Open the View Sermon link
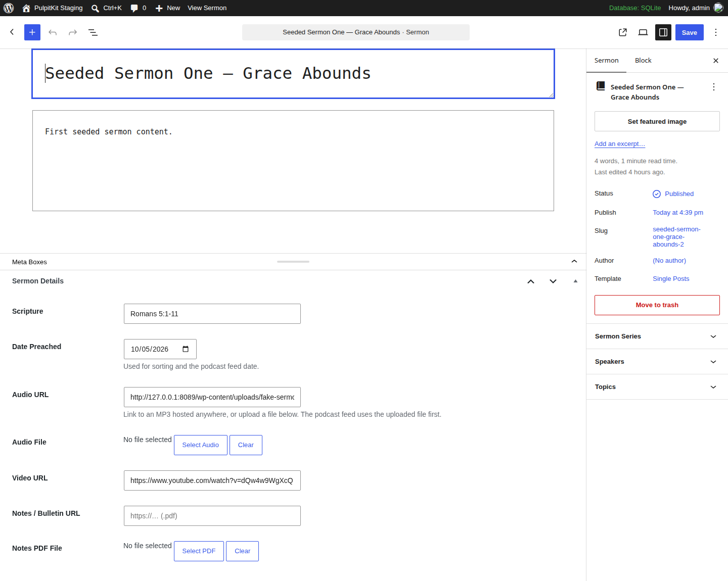The image size is (728, 581). point(207,8)
